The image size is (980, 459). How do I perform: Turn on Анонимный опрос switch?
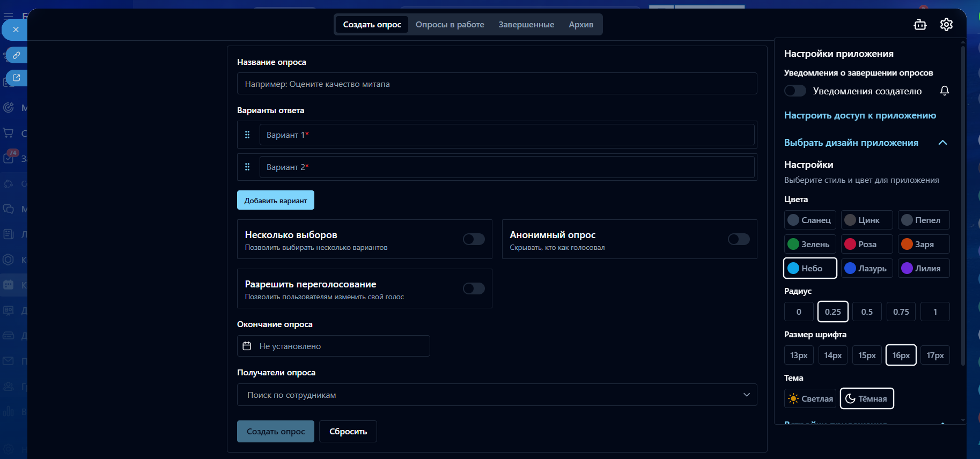[739, 239]
